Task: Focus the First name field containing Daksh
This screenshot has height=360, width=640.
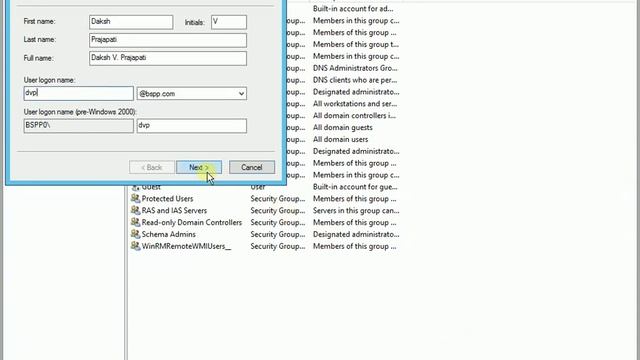Action: pyautogui.click(x=131, y=22)
